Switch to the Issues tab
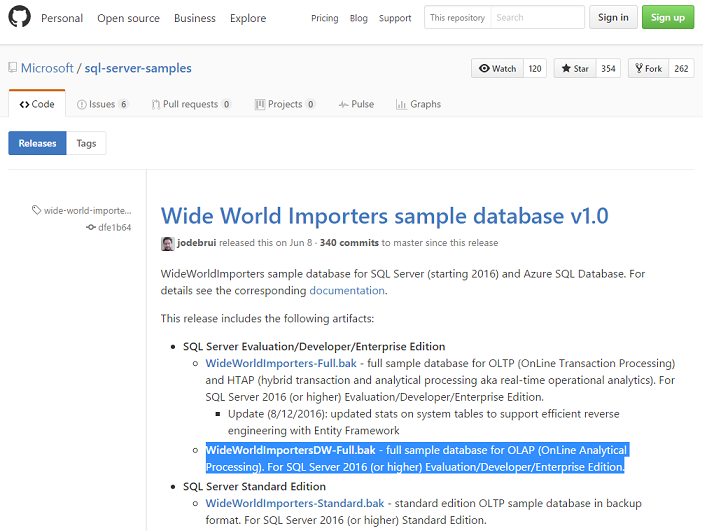 [103, 104]
